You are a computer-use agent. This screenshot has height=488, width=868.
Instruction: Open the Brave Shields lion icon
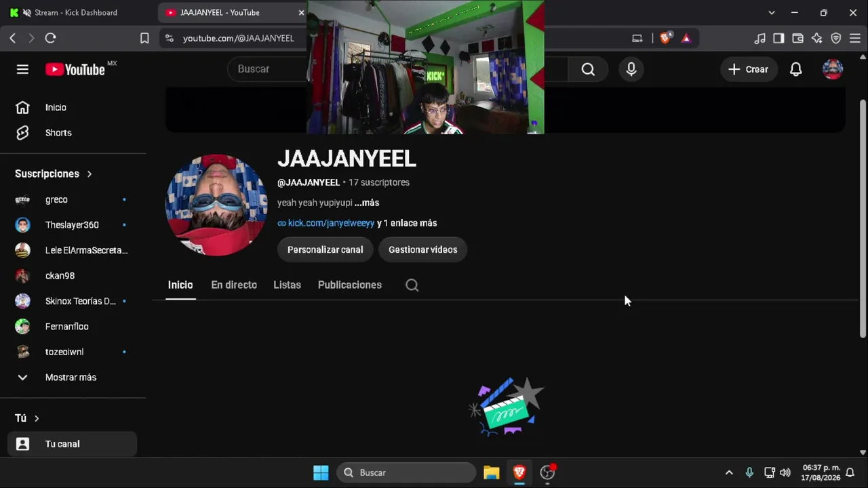(665, 39)
